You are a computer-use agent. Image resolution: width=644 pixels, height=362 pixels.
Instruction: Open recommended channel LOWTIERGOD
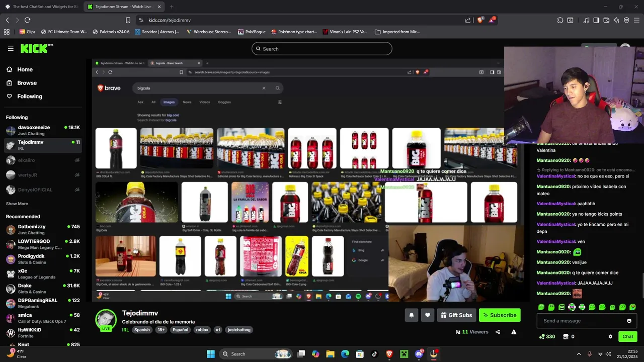(x=43, y=244)
